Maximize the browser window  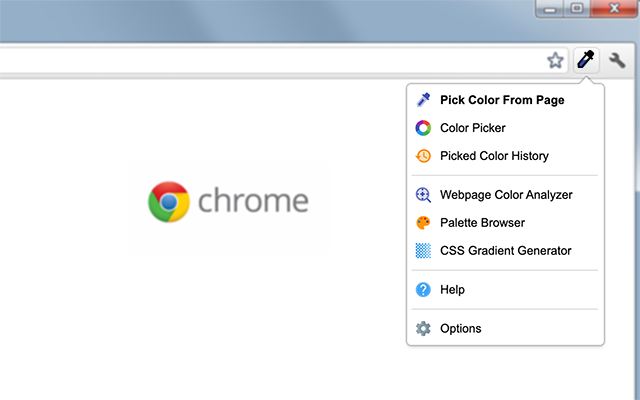pos(577,8)
